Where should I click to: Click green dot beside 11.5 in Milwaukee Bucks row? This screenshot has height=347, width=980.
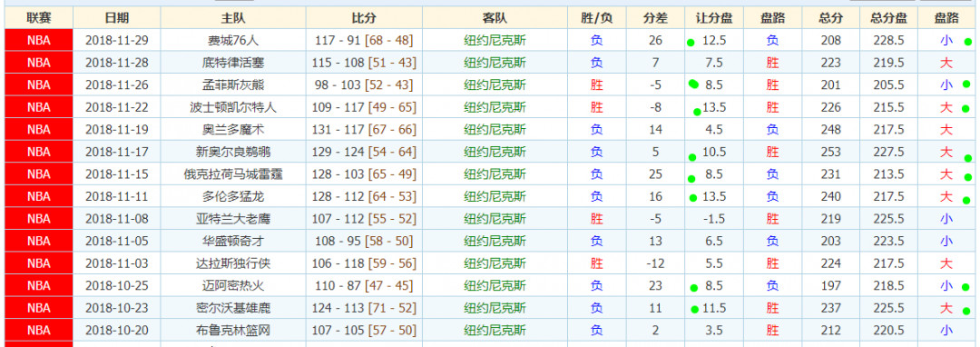coord(694,309)
